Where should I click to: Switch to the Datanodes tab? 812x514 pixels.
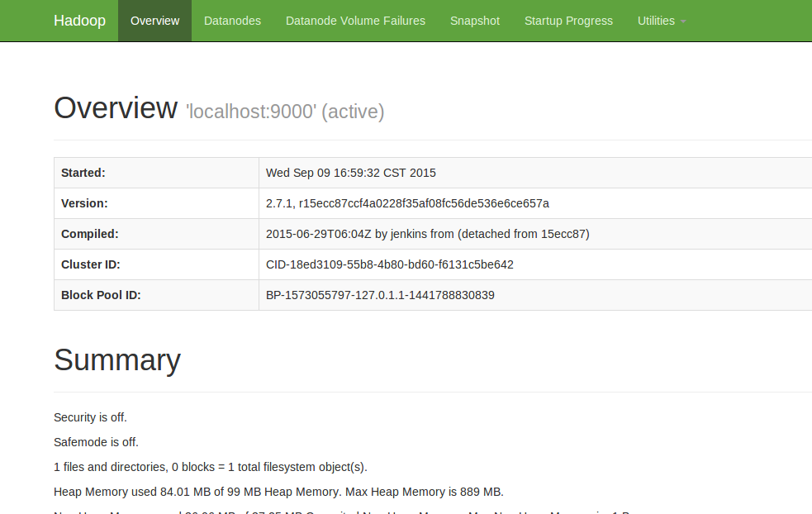point(232,21)
